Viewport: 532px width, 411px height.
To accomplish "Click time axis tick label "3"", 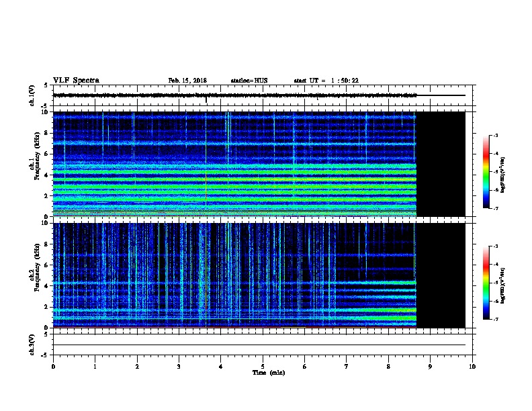I will [x=179, y=367].
